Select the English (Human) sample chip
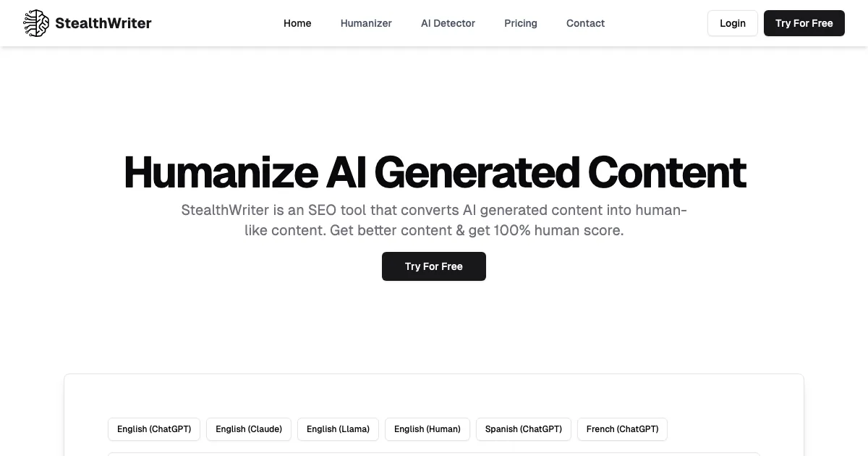This screenshot has height=456, width=868. coord(427,429)
